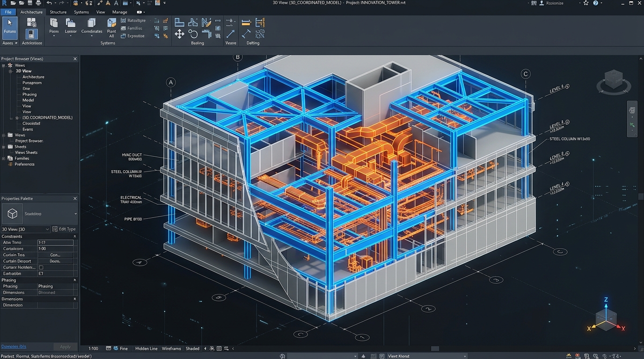
Task: Open the Systems ribbon tab
Action: click(81, 12)
